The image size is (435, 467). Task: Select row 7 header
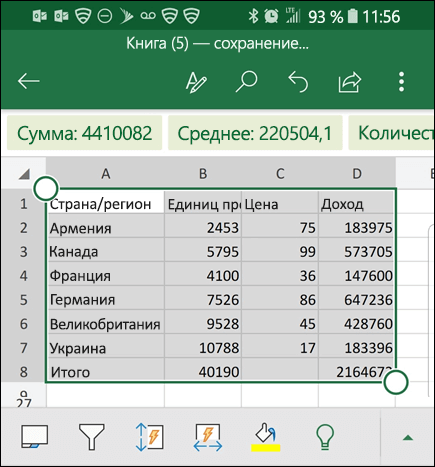point(23,348)
